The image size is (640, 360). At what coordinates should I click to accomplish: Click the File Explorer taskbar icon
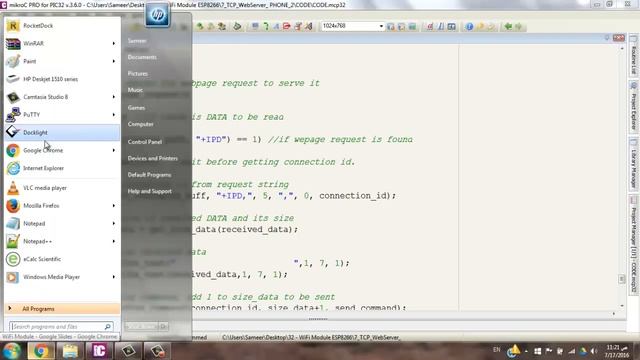pos(70,351)
